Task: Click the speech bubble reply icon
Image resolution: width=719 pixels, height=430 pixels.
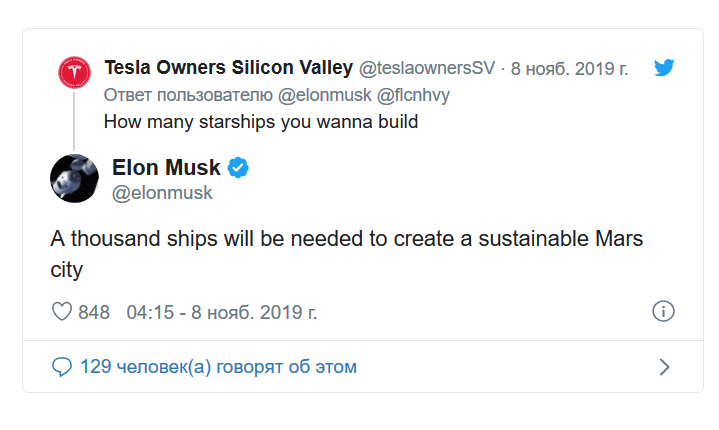Action: 61,367
